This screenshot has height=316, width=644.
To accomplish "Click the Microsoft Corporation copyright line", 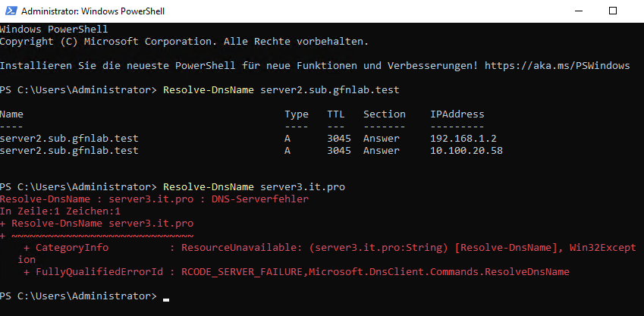I will tap(184, 42).
